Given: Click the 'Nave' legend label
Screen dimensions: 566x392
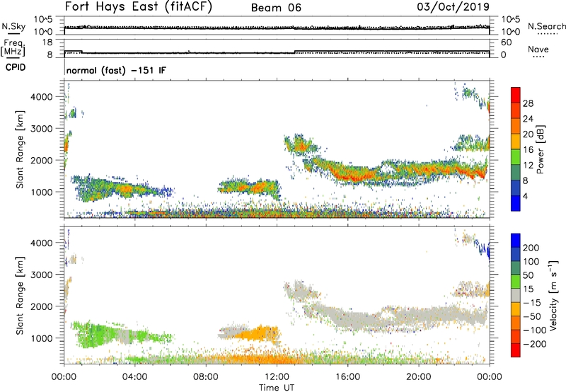Looking at the screenshot, I should tap(538, 49).
